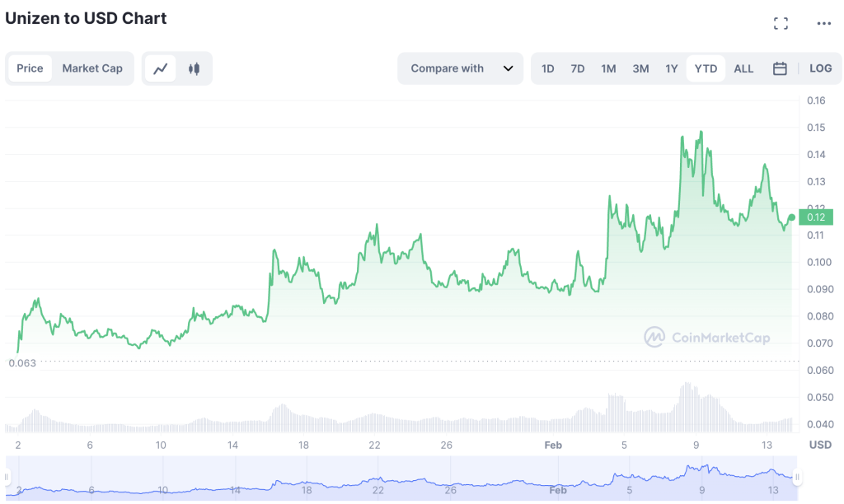Expand the Compare with dropdown
The image size is (844, 504).
tap(460, 68)
